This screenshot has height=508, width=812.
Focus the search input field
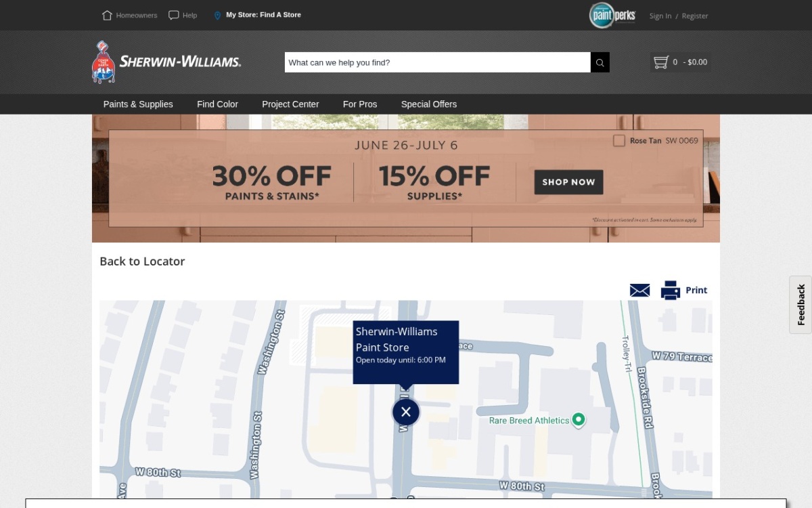coord(437,62)
